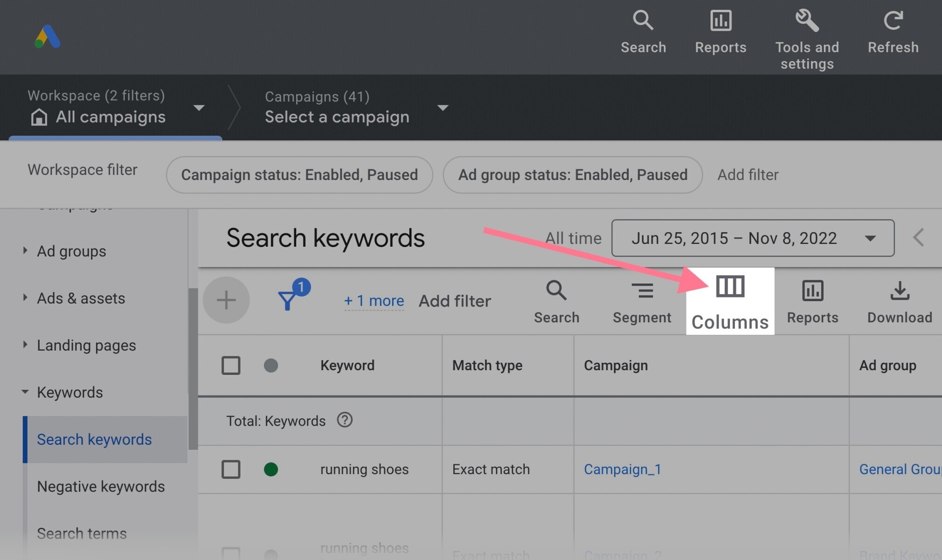
Task: Navigate to Search terms section
Action: (81, 534)
